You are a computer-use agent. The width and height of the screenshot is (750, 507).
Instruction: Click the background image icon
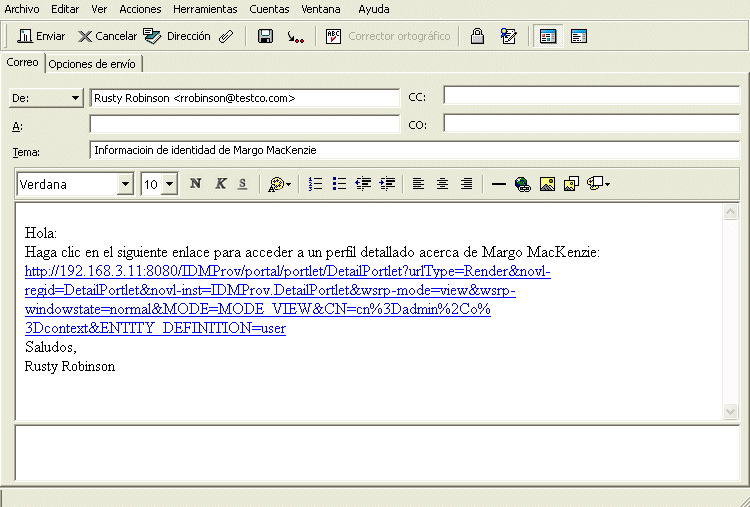(571, 184)
